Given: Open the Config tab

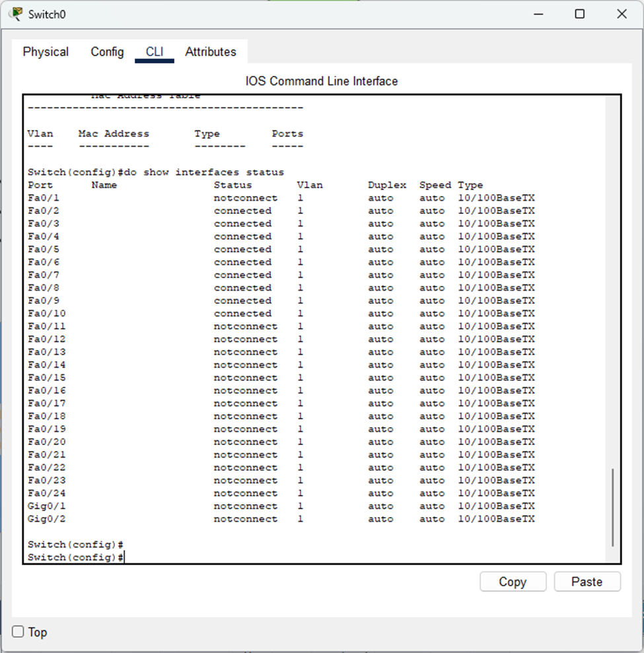Looking at the screenshot, I should [107, 52].
